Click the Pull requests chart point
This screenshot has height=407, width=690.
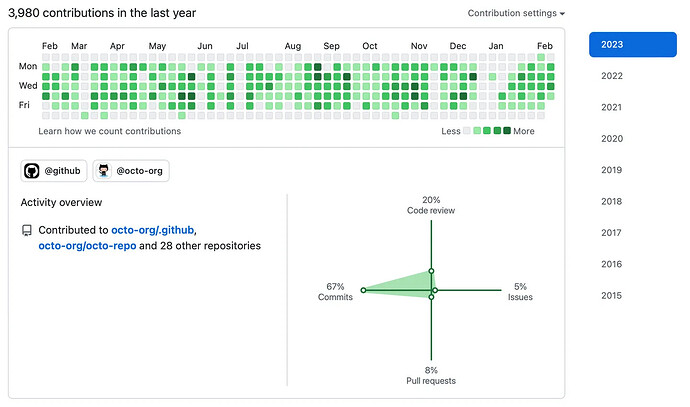(431, 297)
